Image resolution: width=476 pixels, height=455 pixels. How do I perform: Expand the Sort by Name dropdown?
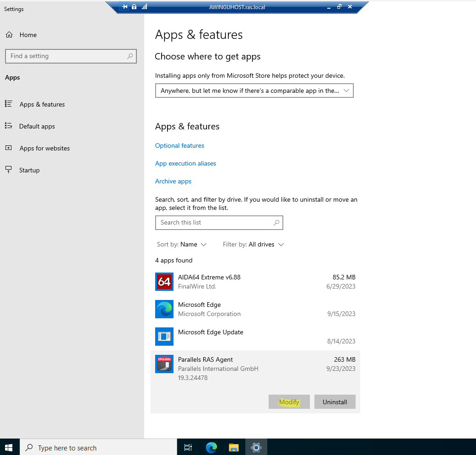[182, 245]
